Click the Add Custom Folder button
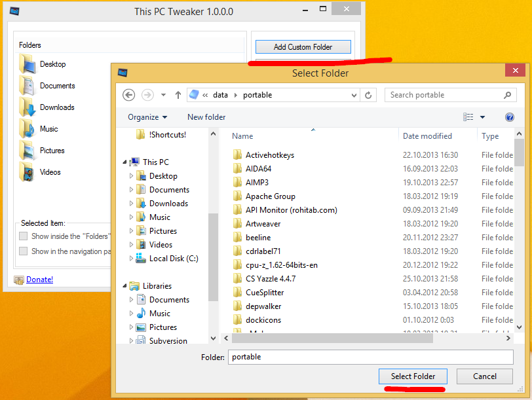 pos(303,47)
